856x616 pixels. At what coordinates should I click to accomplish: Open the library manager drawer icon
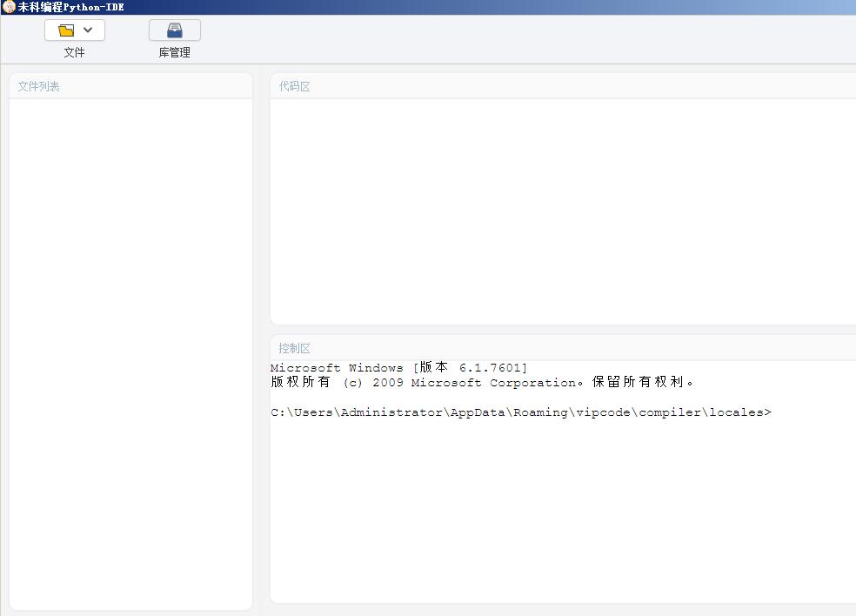175,30
